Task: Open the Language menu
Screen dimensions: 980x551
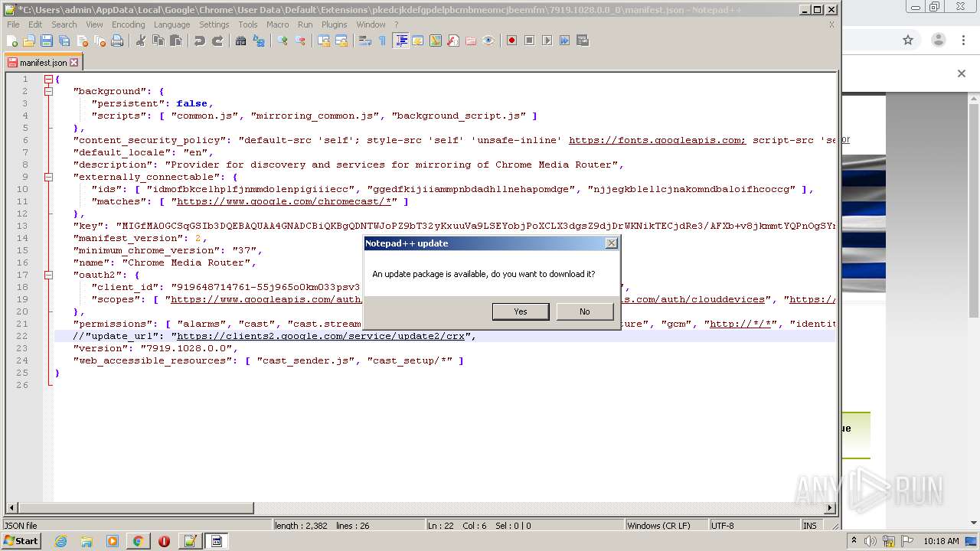Action: (x=171, y=24)
